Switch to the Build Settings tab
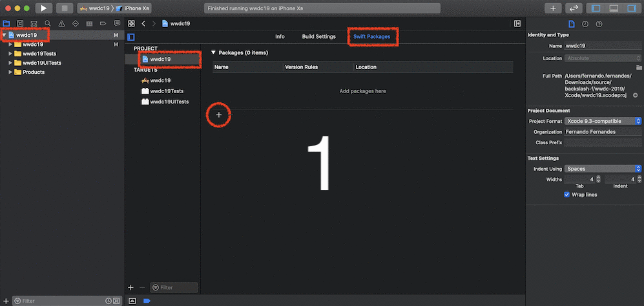 318,37
